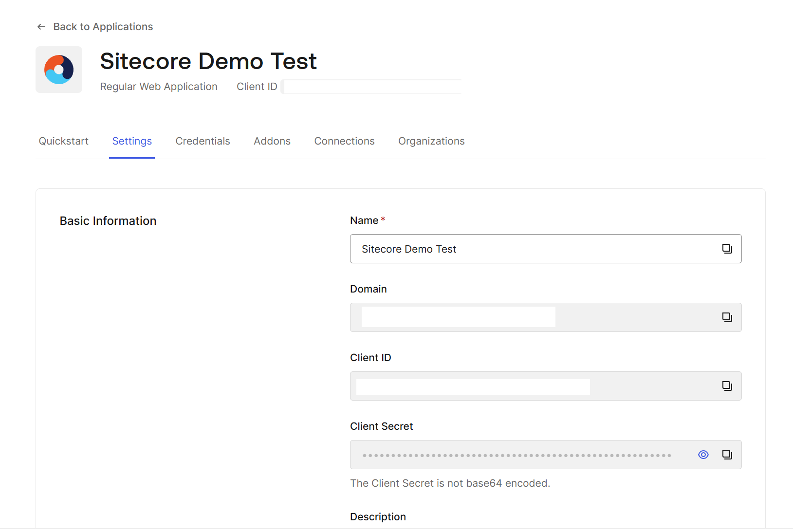Open the Credentials tab
This screenshot has height=532, width=793.
pyautogui.click(x=203, y=141)
